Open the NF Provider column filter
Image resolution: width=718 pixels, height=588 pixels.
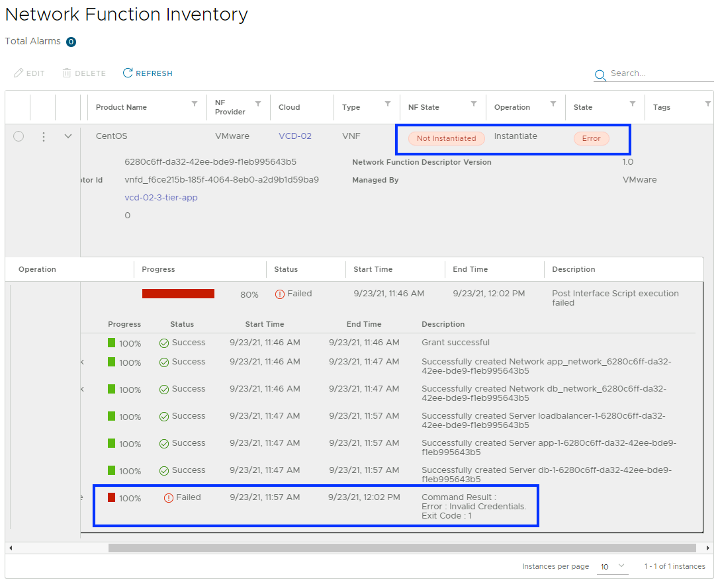click(x=258, y=104)
